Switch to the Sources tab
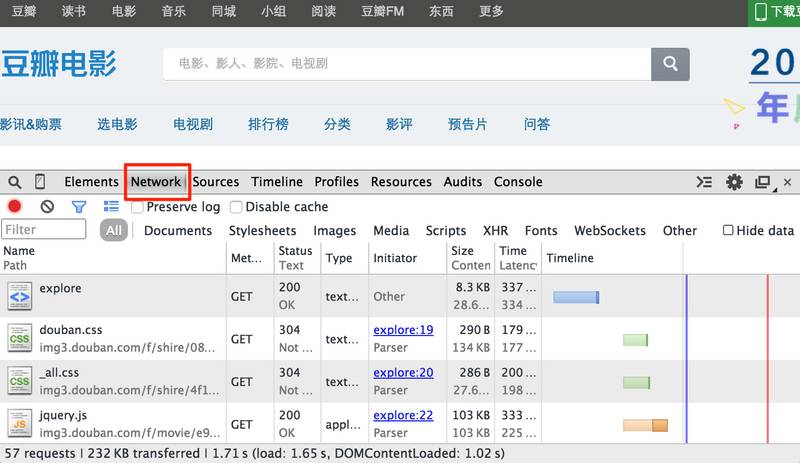 click(216, 182)
